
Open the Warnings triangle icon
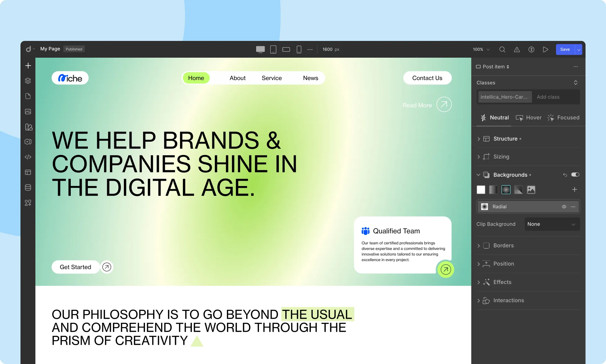click(517, 49)
